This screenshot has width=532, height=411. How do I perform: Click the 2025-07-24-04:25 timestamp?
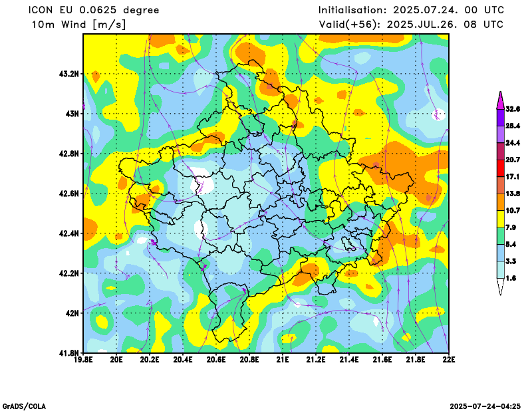point(485,406)
